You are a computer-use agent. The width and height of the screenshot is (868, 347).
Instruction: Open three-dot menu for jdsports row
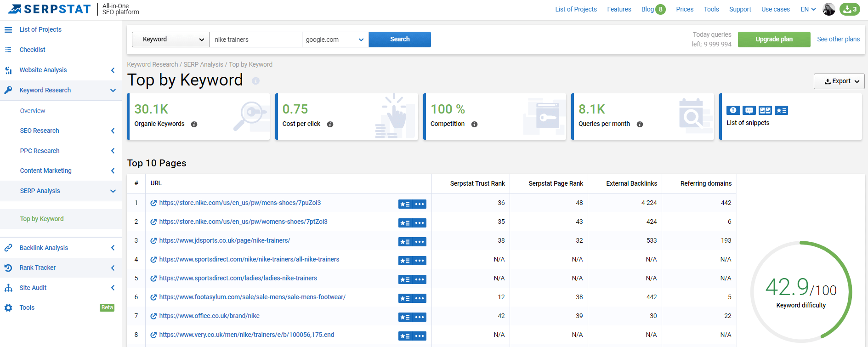pos(419,242)
